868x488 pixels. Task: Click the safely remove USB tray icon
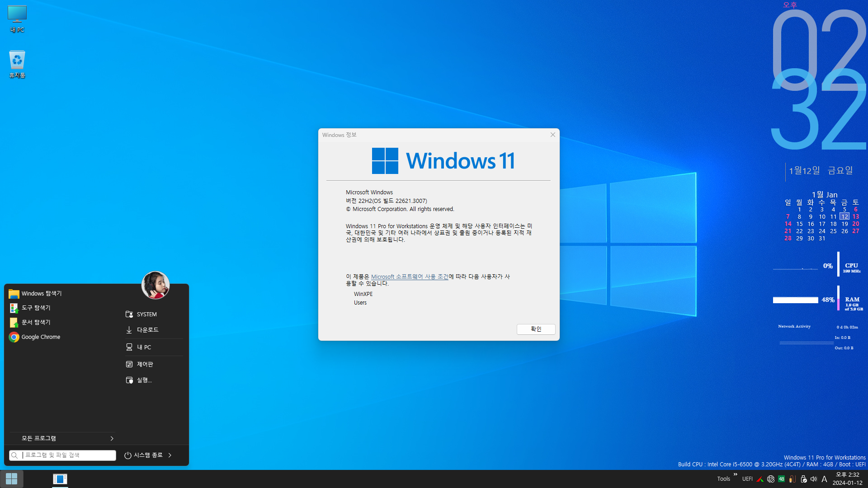coord(803,479)
